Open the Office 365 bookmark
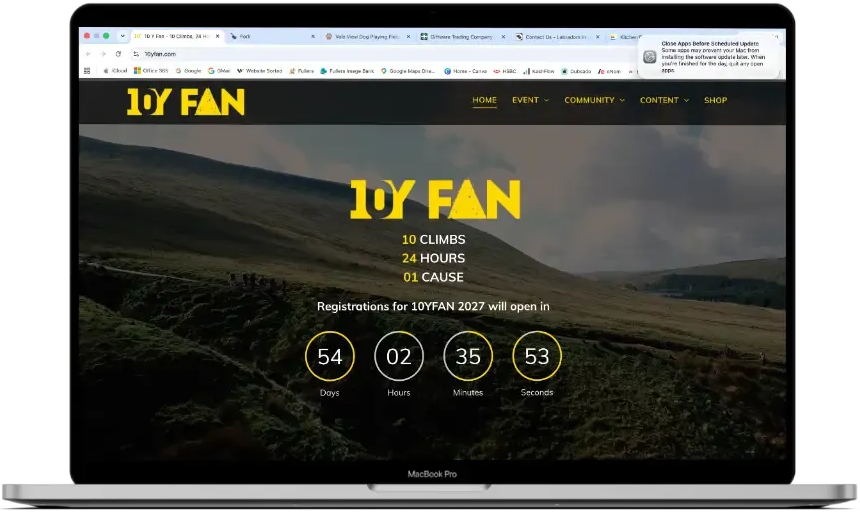 151,71
